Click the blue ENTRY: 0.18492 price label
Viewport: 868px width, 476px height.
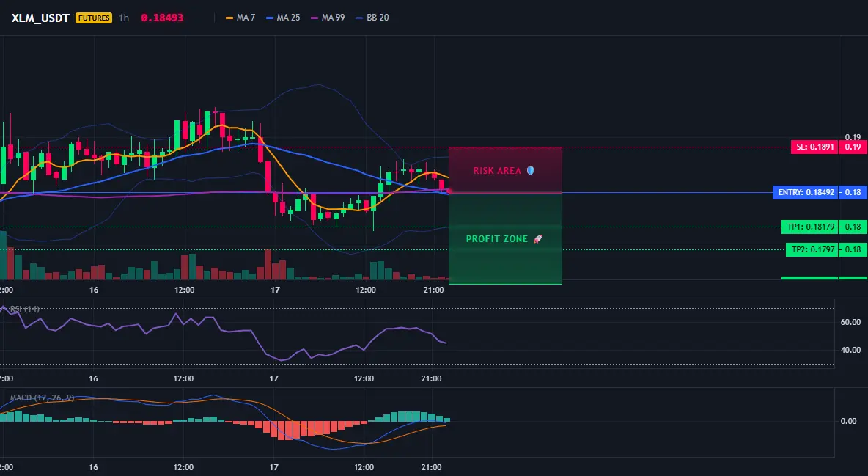click(x=806, y=192)
